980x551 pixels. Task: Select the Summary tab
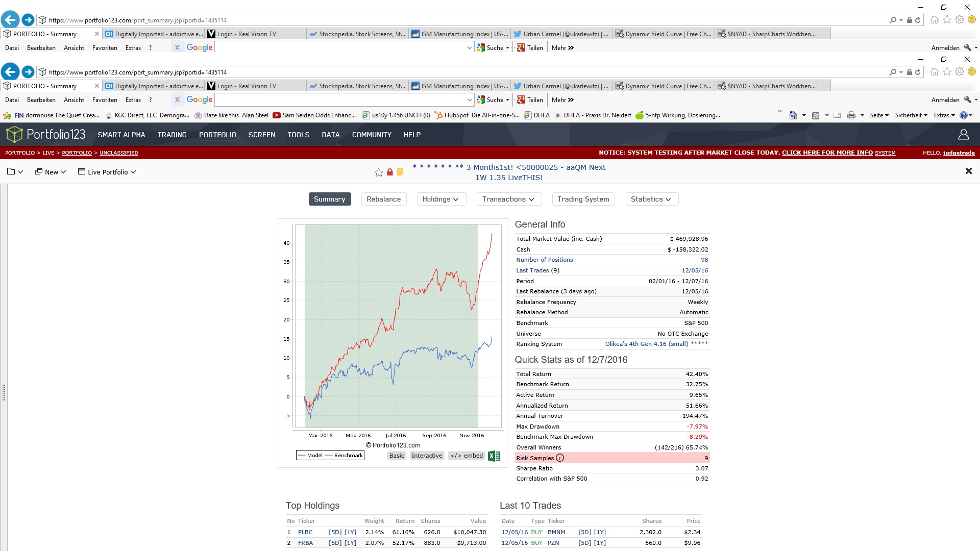point(330,199)
